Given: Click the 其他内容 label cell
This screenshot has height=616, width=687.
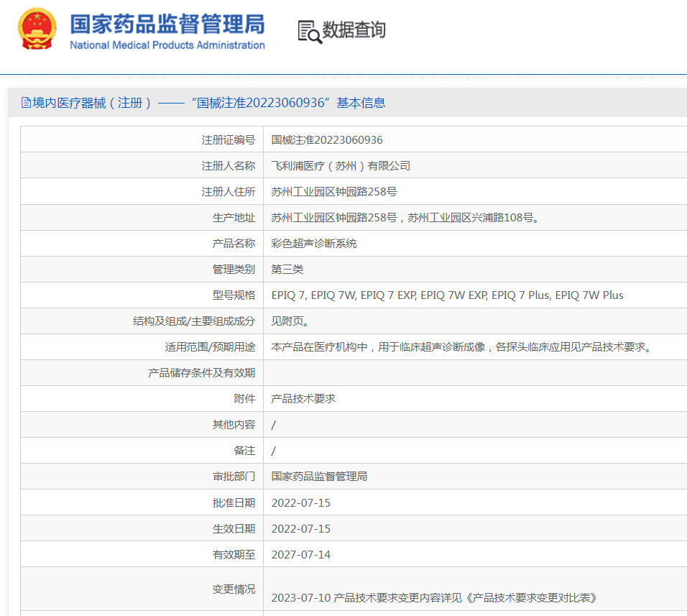Looking at the screenshot, I should tap(142, 424).
